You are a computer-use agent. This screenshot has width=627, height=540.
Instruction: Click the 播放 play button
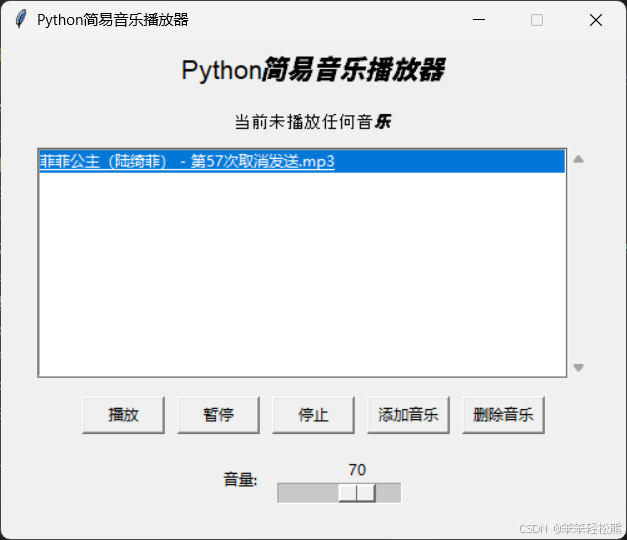point(123,415)
